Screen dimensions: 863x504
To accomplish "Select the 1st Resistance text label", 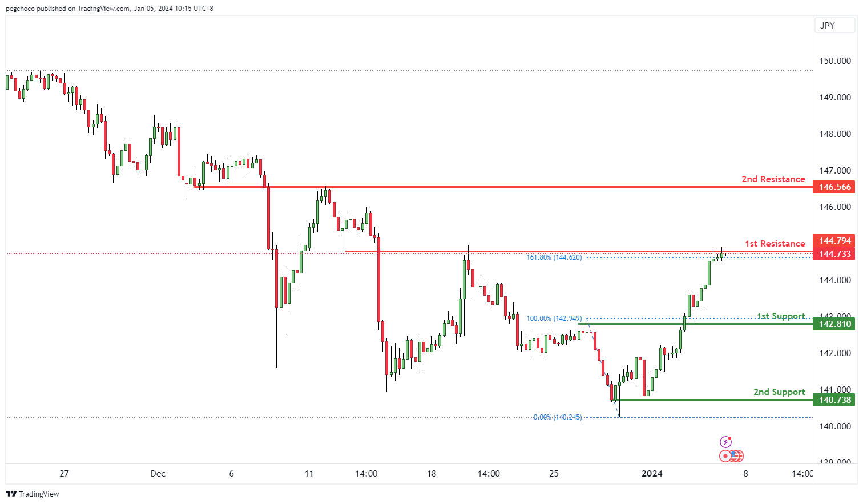I will [775, 244].
